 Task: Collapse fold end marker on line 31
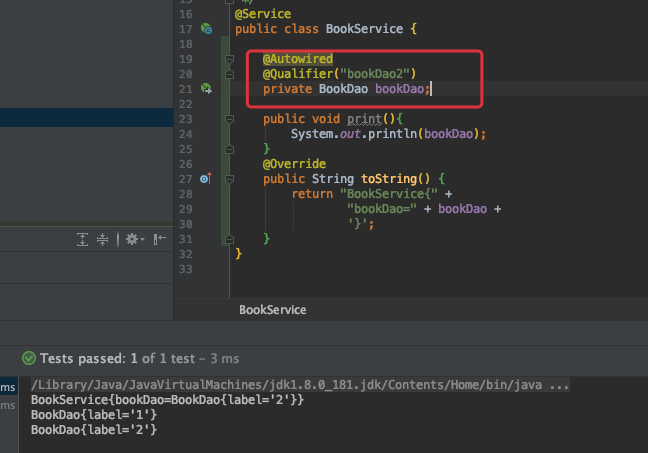pyautogui.click(x=229, y=239)
